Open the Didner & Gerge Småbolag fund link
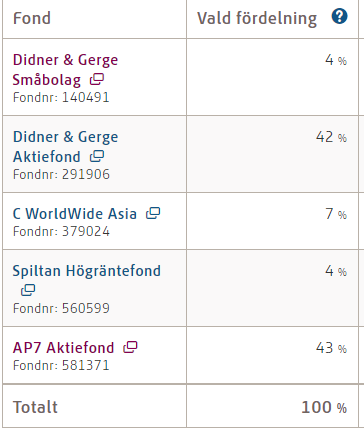Viewport: 364px width, 434px height. pos(65,70)
